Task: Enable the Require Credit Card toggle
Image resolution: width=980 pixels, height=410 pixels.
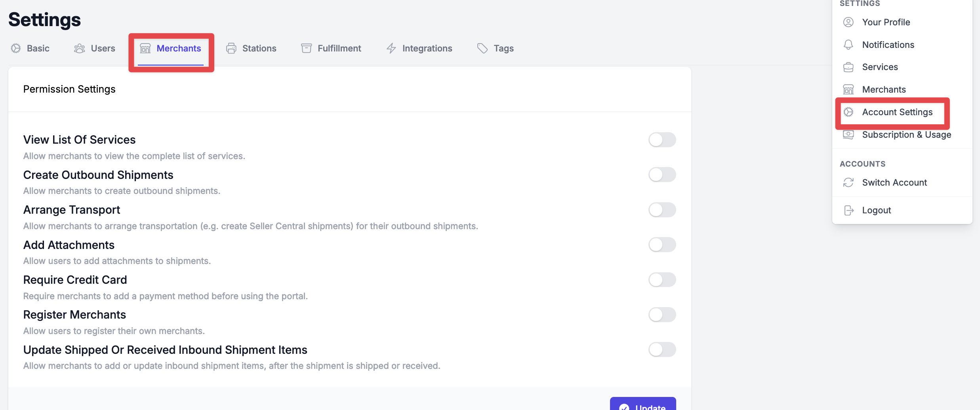Action: point(662,280)
